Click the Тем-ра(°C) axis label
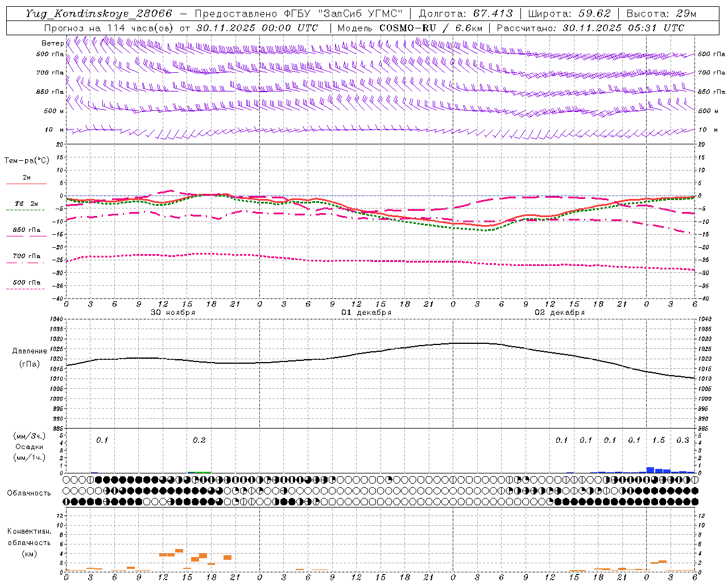This screenshot has height=582, width=728. [x=27, y=160]
